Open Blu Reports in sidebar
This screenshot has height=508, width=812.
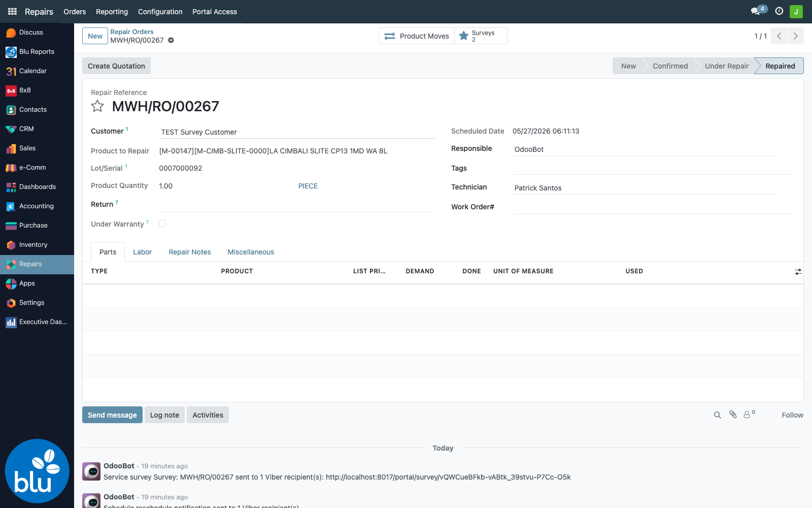(x=37, y=52)
